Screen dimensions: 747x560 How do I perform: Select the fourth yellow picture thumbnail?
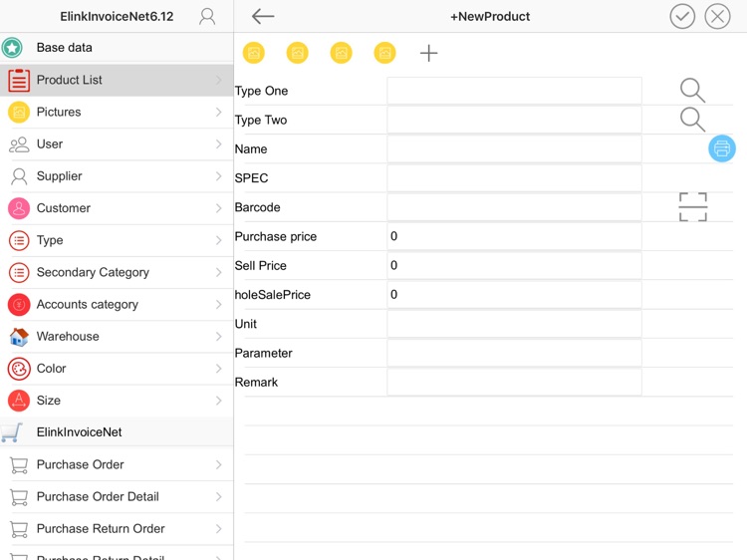tap(384, 53)
